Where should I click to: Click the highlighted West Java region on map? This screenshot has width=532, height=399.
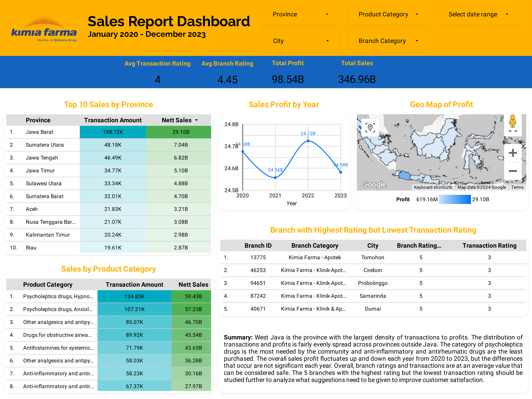tap(404, 175)
